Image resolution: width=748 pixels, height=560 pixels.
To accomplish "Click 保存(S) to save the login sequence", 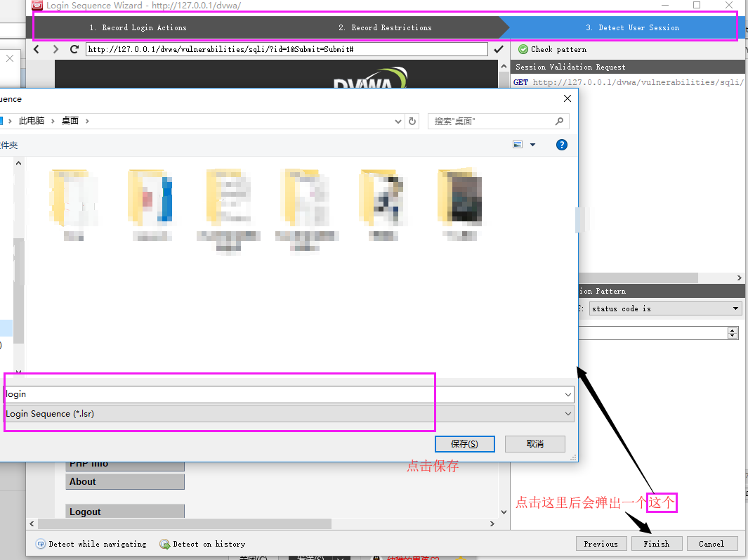I will tap(464, 443).
